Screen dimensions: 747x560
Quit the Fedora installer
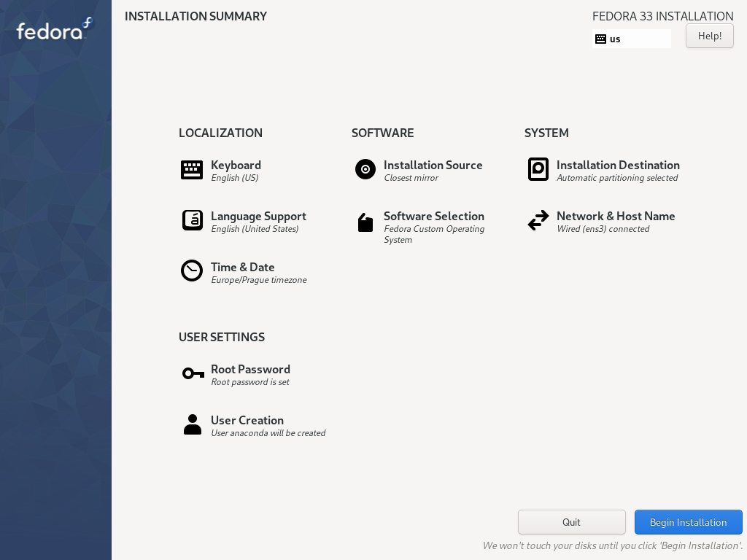coord(572,522)
